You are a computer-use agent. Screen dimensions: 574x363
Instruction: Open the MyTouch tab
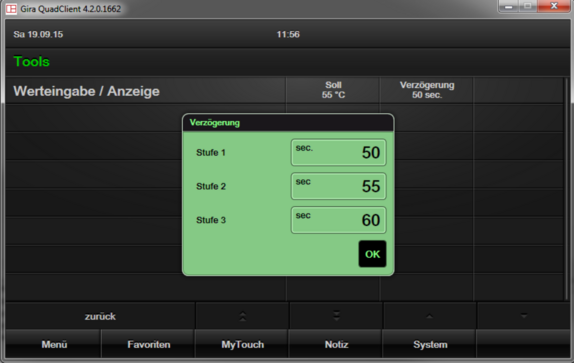242,344
